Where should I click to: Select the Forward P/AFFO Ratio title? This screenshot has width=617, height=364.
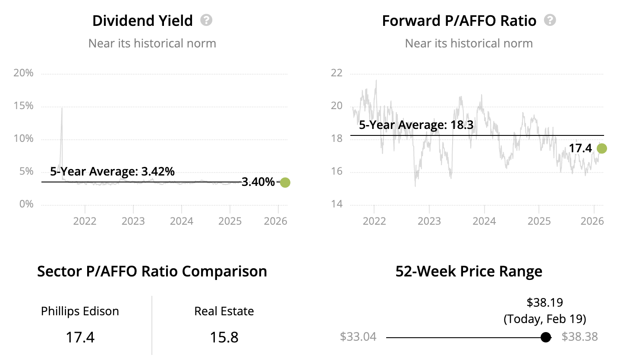[459, 21]
